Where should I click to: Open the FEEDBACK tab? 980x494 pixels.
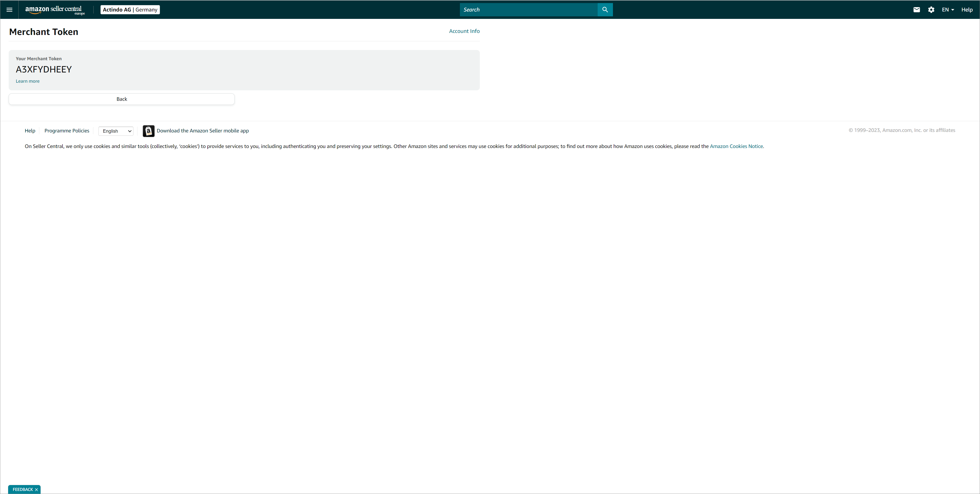23,489
